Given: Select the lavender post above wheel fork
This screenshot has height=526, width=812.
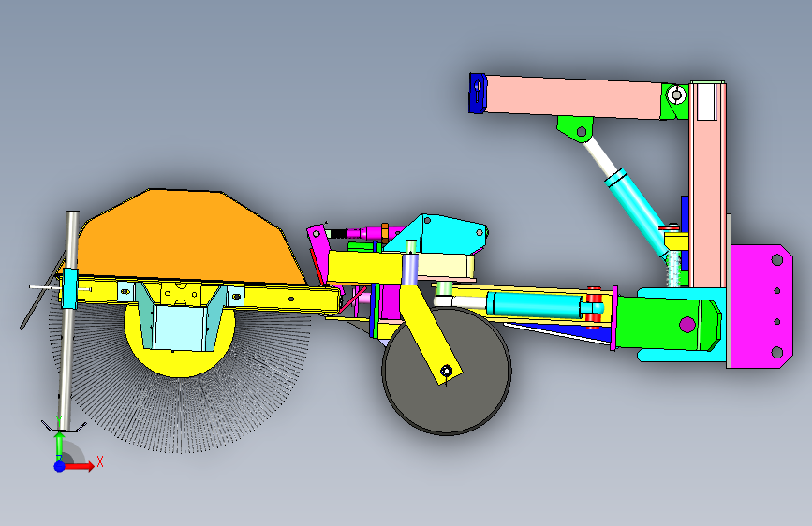Looking at the screenshot, I should [409, 269].
